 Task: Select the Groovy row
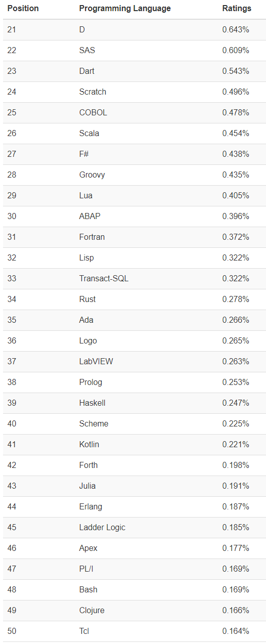coord(135,175)
